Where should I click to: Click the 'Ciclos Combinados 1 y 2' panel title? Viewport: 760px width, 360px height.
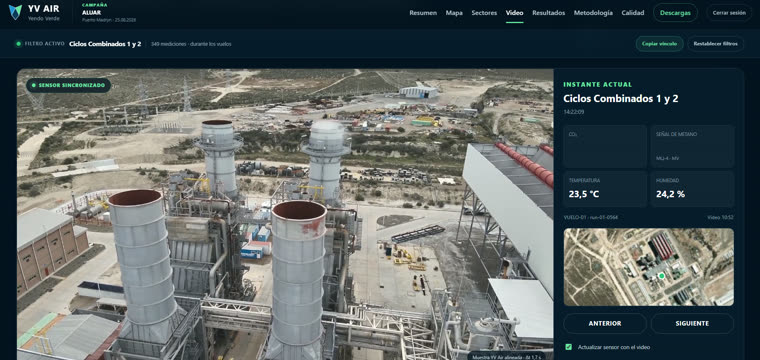coord(621,98)
